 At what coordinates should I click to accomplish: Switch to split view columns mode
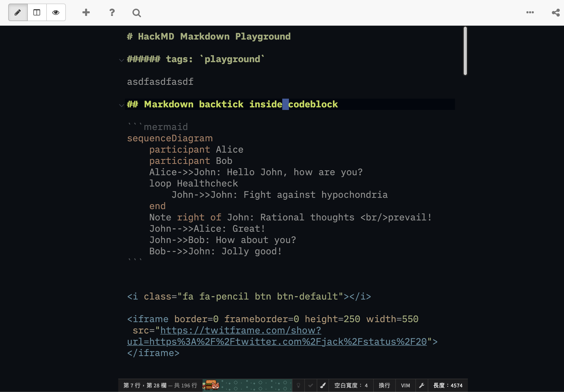[x=37, y=12]
